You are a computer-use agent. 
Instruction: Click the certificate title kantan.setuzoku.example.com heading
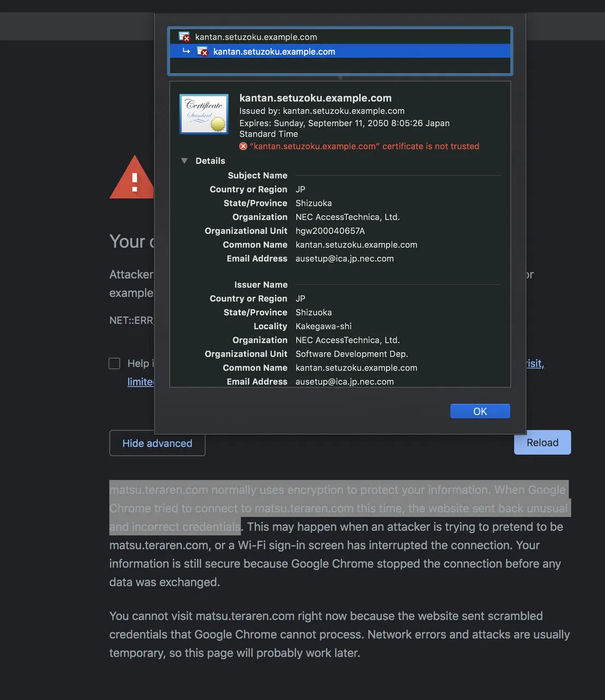315,98
